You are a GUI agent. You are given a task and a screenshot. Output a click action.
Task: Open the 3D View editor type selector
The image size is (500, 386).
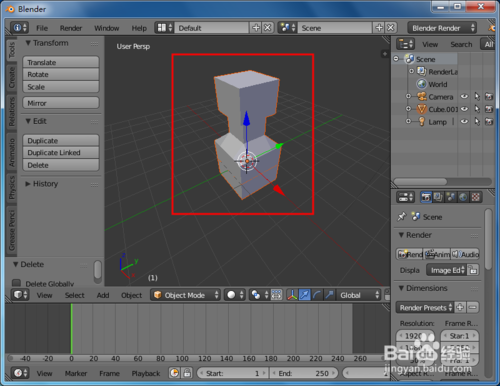(x=20, y=295)
